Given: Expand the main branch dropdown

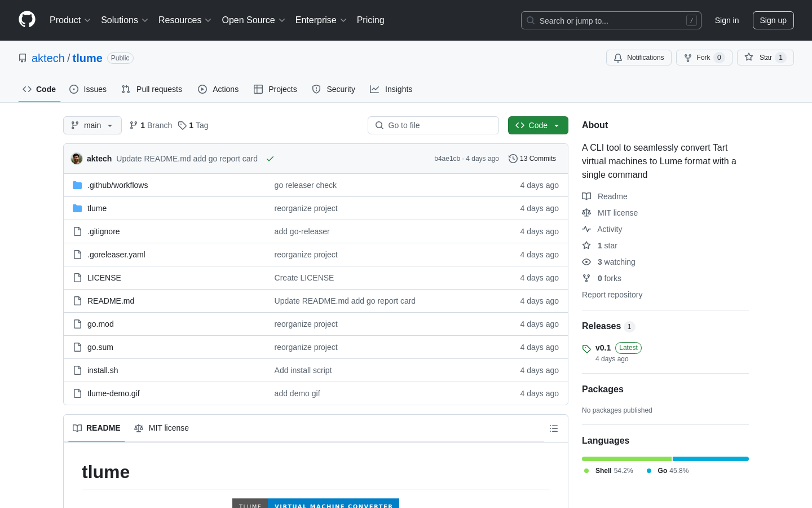Looking at the screenshot, I should coord(92,125).
